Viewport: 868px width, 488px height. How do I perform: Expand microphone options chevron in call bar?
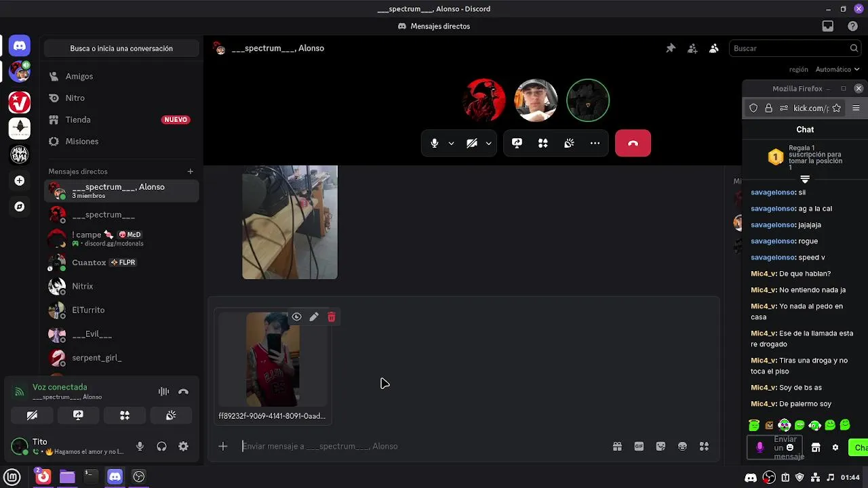451,143
